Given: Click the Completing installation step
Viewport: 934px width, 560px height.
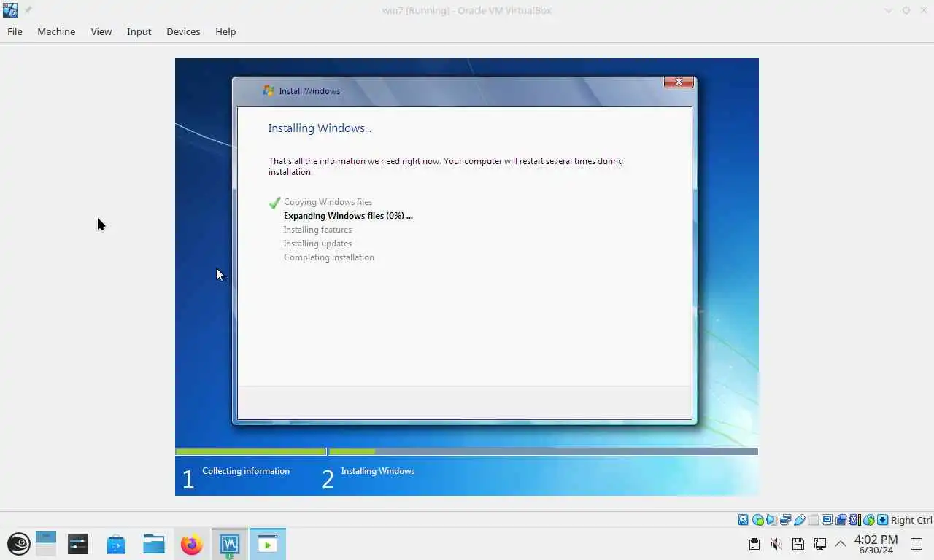Looking at the screenshot, I should 329,257.
